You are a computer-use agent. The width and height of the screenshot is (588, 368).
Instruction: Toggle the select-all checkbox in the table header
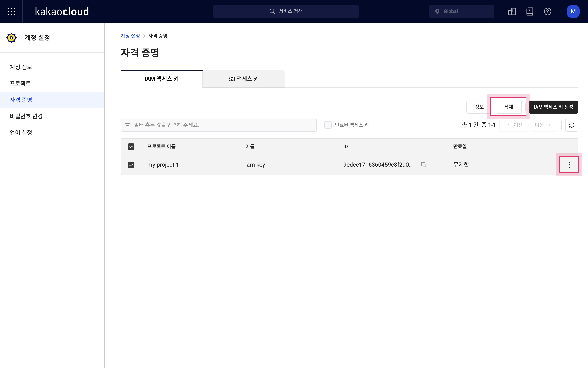point(131,147)
